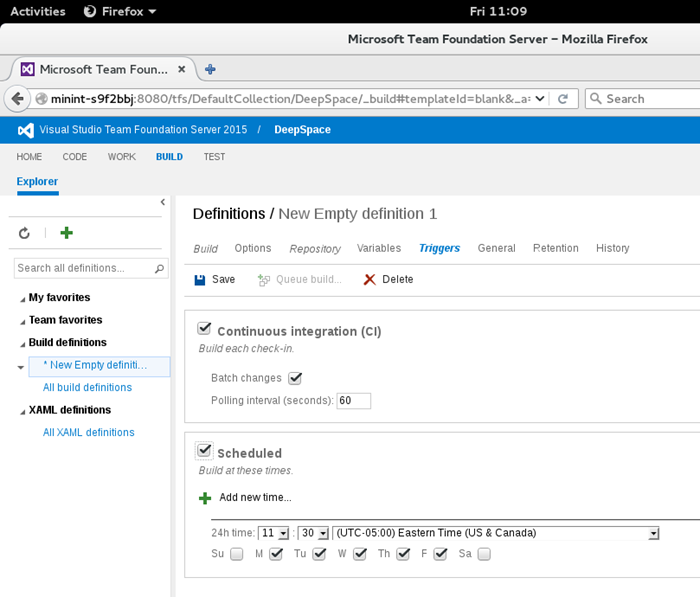Viewport: 700px width, 597px height.
Task: Switch to the General tab
Action: tap(496, 248)
